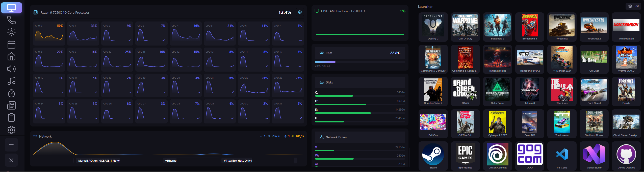Viewport: 644px width, 172px height.
Task: Click disk E: usage bar
Action: click(360, 113)
